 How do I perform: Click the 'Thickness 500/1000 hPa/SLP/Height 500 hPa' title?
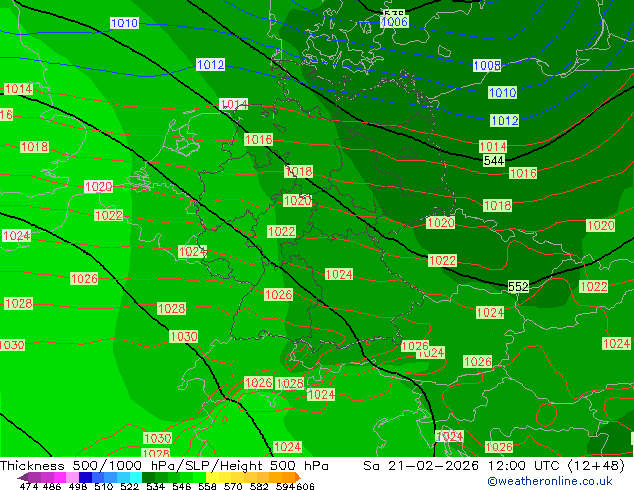coord(164,466)
